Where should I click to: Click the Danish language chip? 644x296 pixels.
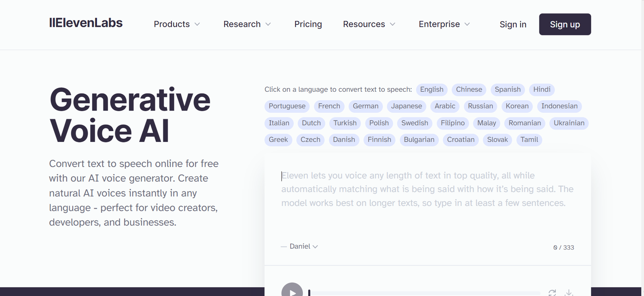pos(344,140)
